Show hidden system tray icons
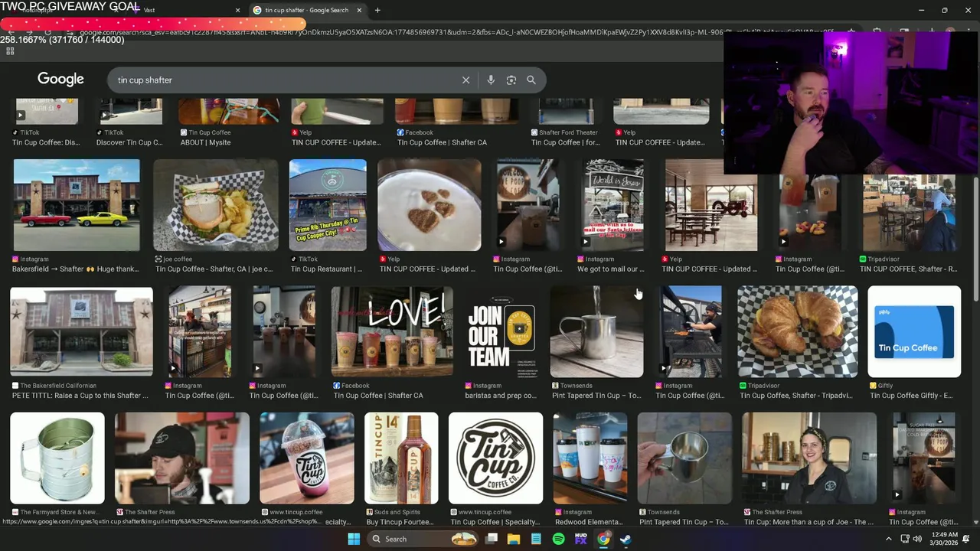Screen dimensions: 980x551 pos(889,539)
